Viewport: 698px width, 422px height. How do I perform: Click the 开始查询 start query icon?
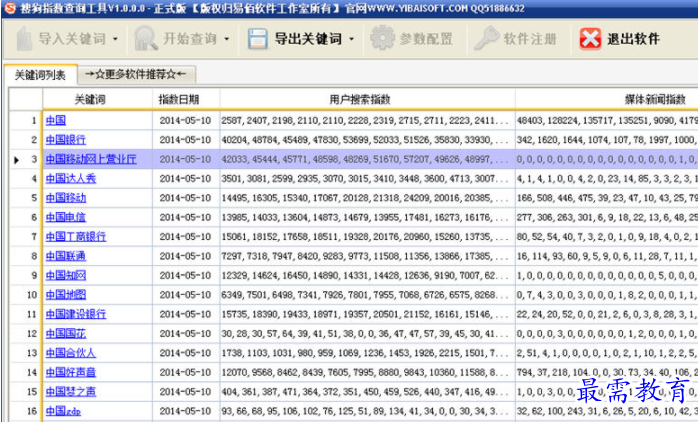tap(146, 40)
